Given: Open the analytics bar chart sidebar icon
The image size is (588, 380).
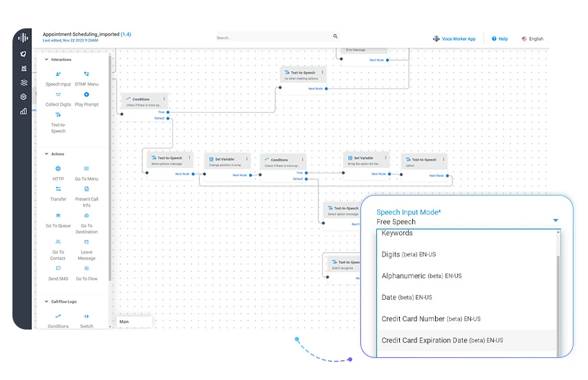Looking at the screenshot, I should click(24, 111).
